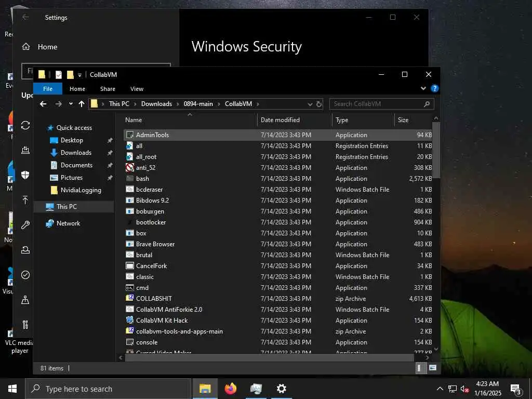Image resolution: width=532 pixels, height=399 pixels.
Task: Open notification center on taskbar
Action: point(516,389)
